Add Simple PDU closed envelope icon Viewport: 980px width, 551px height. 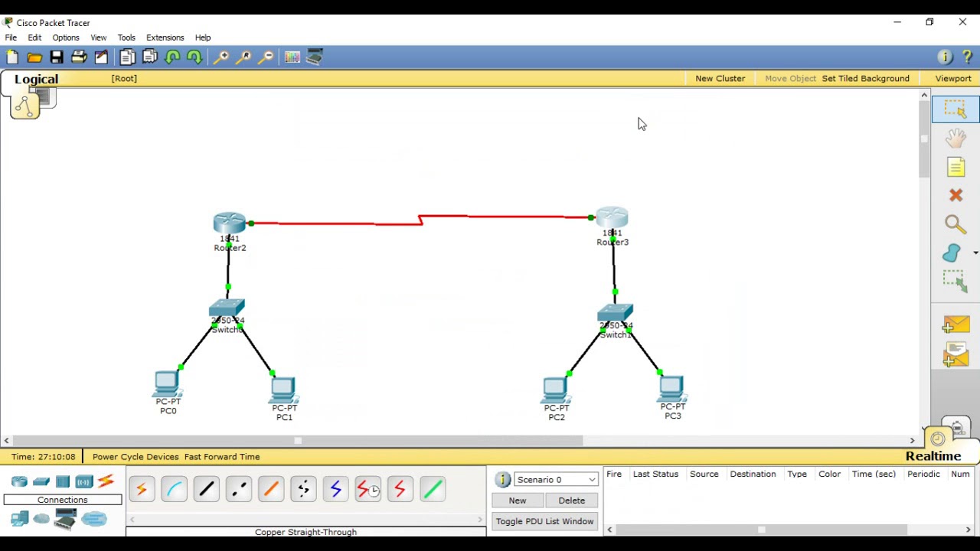point(955,325)
